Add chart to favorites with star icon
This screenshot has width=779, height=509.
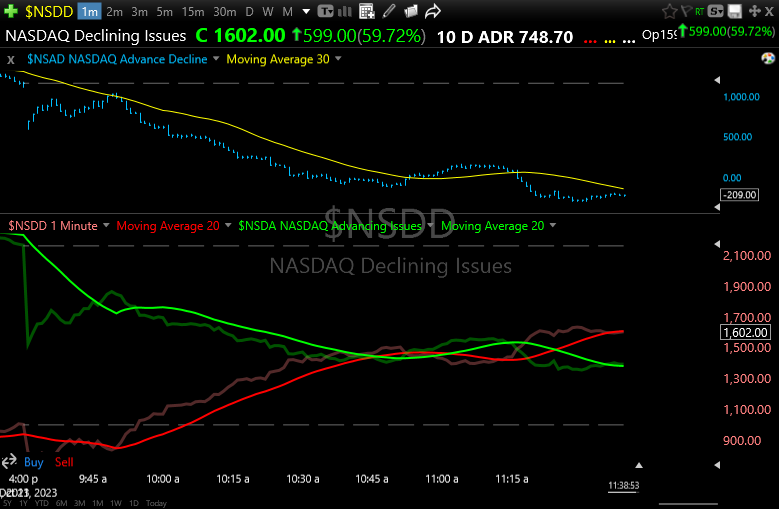[x=669, y=12]
